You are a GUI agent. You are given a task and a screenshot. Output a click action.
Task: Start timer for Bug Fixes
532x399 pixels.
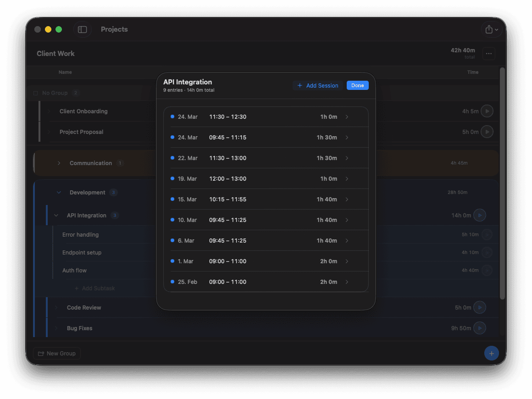coord(480,328)
